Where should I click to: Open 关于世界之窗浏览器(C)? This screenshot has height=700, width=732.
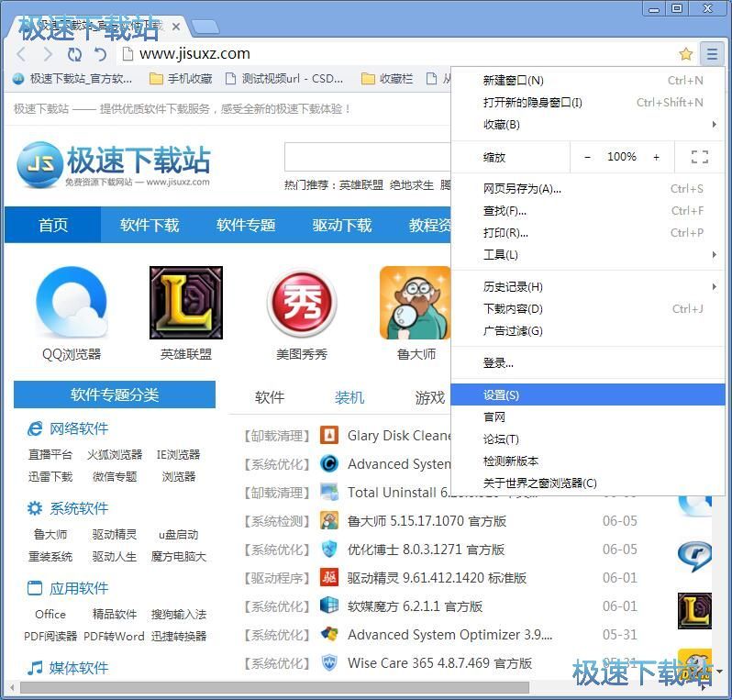click(588, 483)
